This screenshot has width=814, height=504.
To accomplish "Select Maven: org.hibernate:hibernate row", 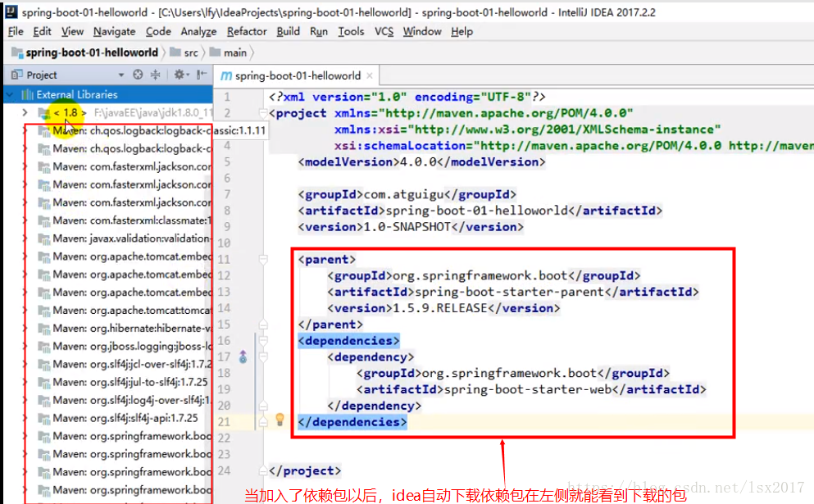I will coord(108,328).
